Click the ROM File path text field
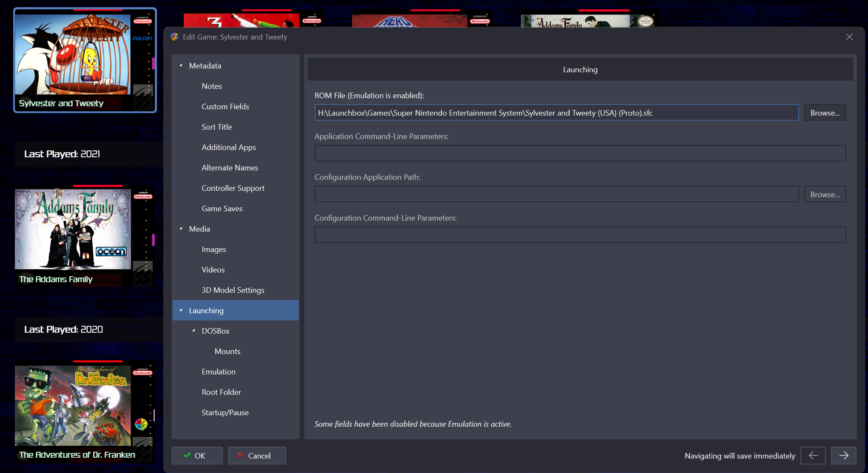Image resolution: width=868 pixels, height=473 pixels. (556, 113)
